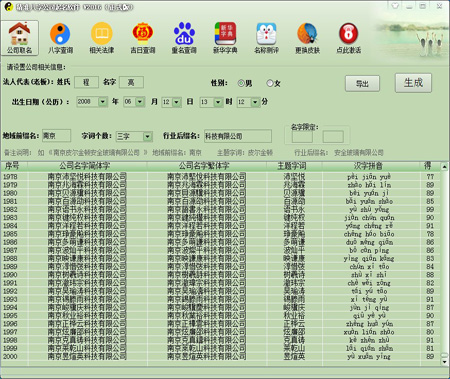450x379 pixels.
Task: Click 主题字词 column header
Action: pos(294,166)
